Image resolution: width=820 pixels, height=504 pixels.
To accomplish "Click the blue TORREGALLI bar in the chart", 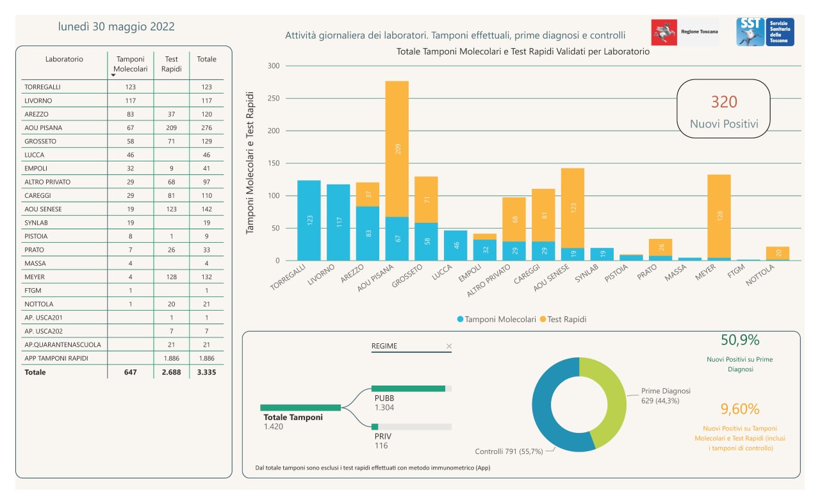I will pos(309,220).
